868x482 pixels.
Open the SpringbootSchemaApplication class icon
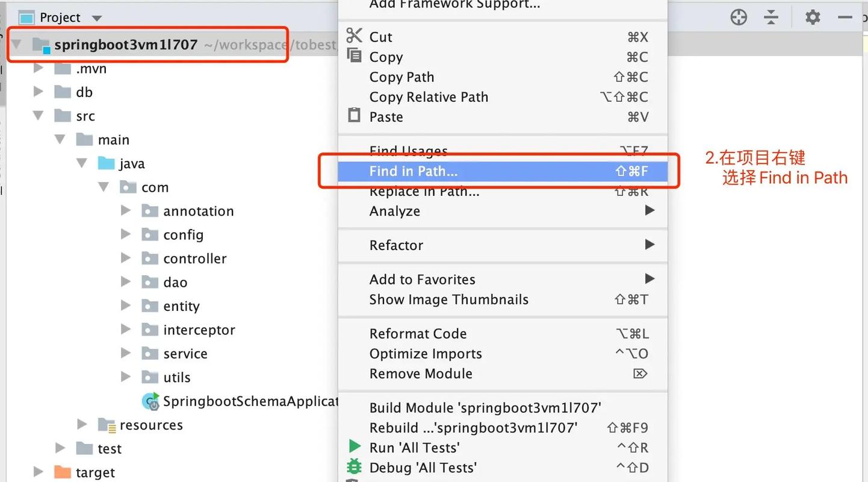(151, 401)
